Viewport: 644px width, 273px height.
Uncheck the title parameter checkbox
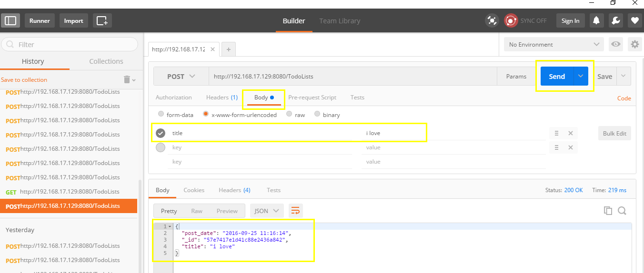tap(161, 133)
